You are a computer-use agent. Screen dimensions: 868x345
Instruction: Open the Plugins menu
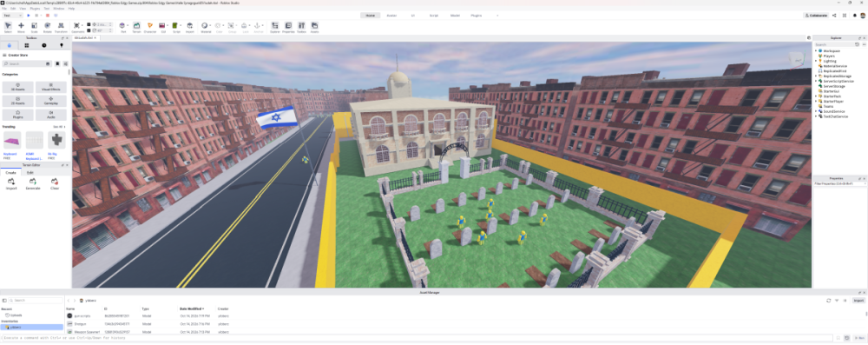(35, 9)
